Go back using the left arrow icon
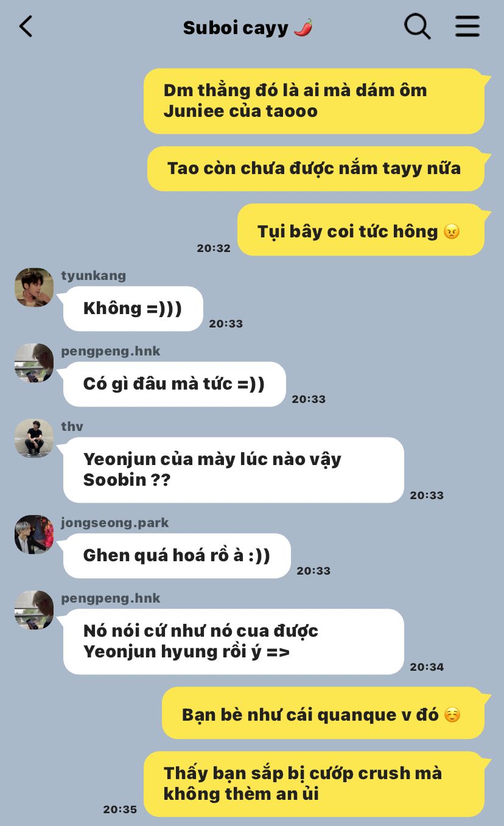The height and width of the screenshot is (826, 504). point(26,27)
